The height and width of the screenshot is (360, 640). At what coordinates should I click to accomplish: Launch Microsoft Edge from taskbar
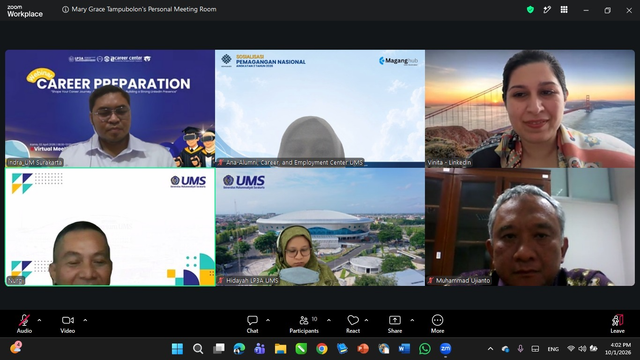(239, 349)
